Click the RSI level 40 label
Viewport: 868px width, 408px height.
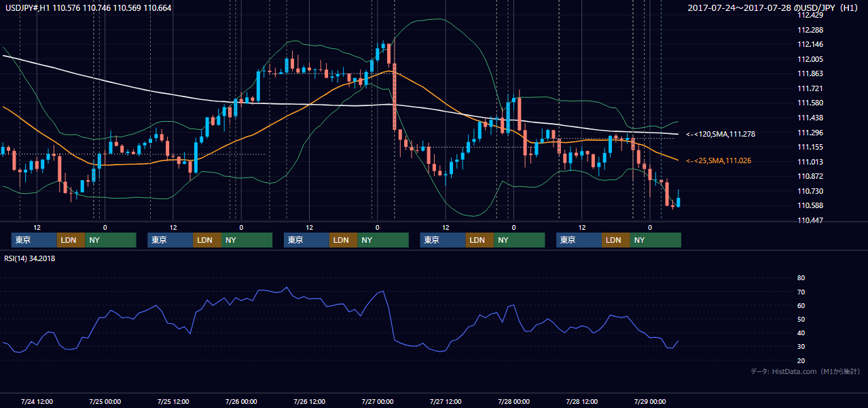(x=801, y=333)
